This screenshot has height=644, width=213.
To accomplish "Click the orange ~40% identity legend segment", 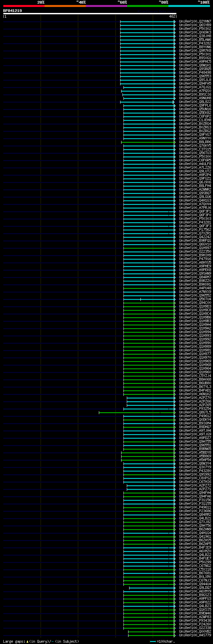I will click(65, 6).
